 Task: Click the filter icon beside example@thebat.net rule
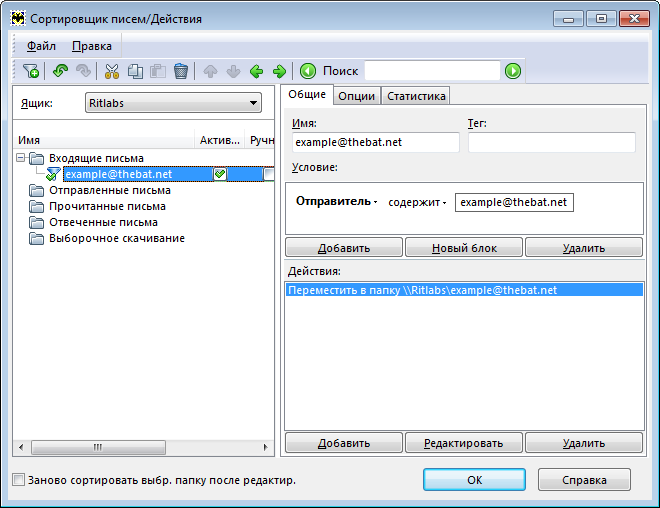(x=53, y=174)
